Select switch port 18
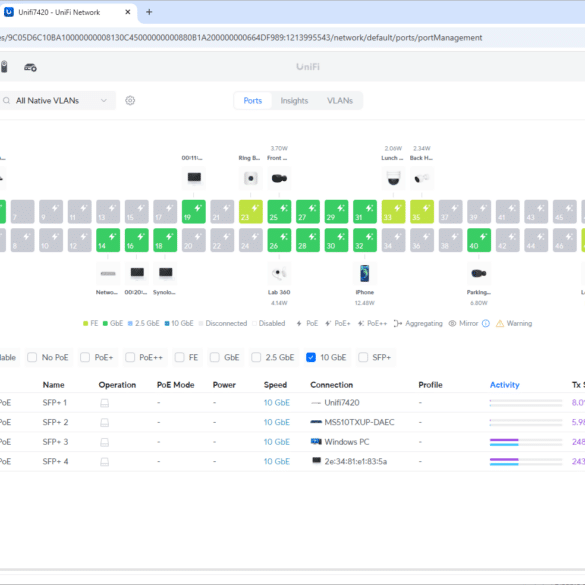The height and width of the screenshot is (585, 585). click(165, 240)
